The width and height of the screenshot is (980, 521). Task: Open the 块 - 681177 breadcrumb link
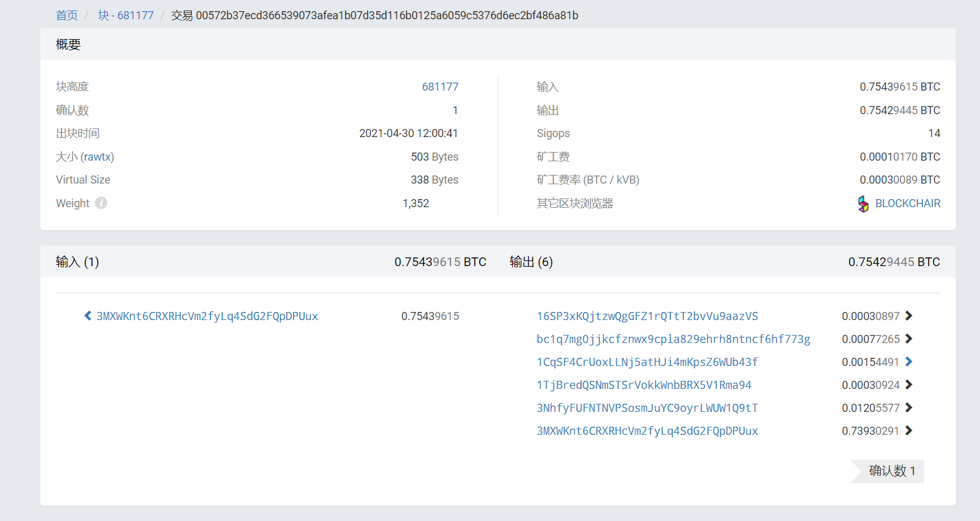click(x=126, y=15)
